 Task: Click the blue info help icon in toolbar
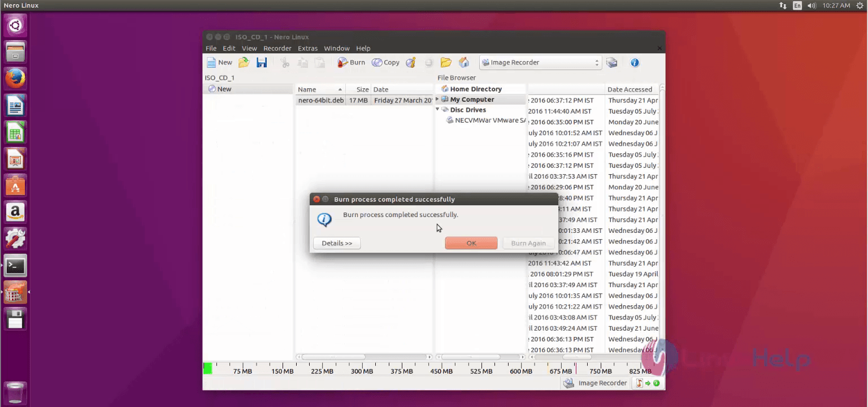pos(635,63)
